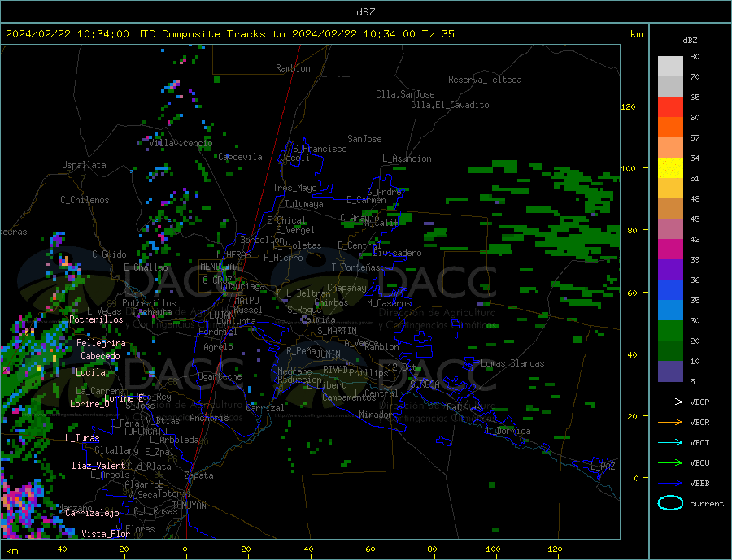Image resolution: width=732 pixels, height=560 pixels.
Task: Click the 'Potrerillos' pink map label
Action: [96, 319]
